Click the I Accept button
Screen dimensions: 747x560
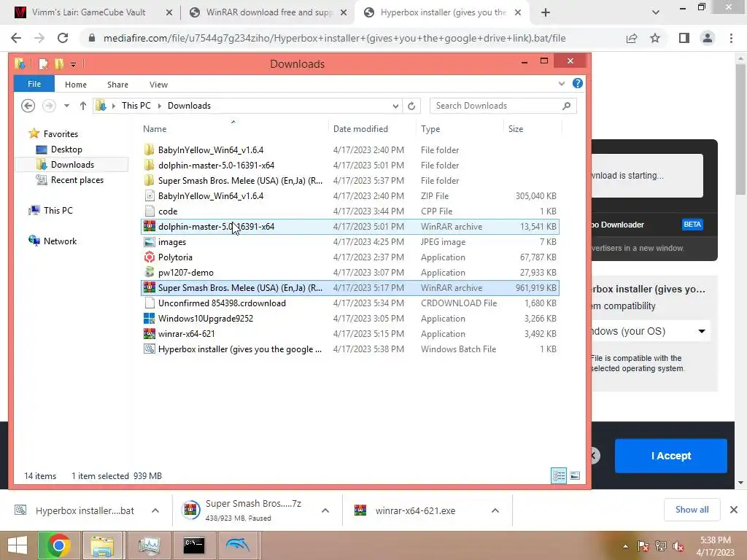click(671, 456)
